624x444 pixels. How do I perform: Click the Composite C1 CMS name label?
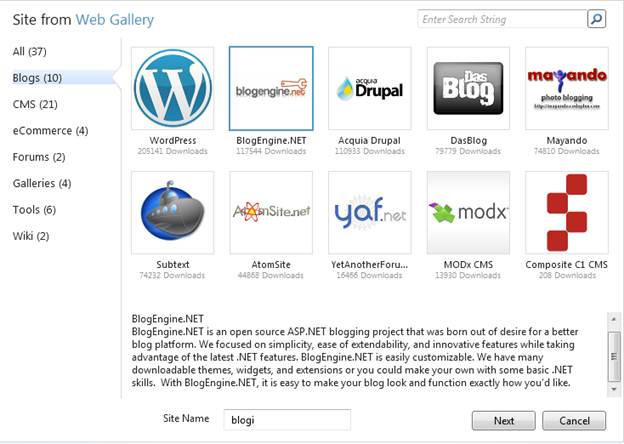click(567, 265)
